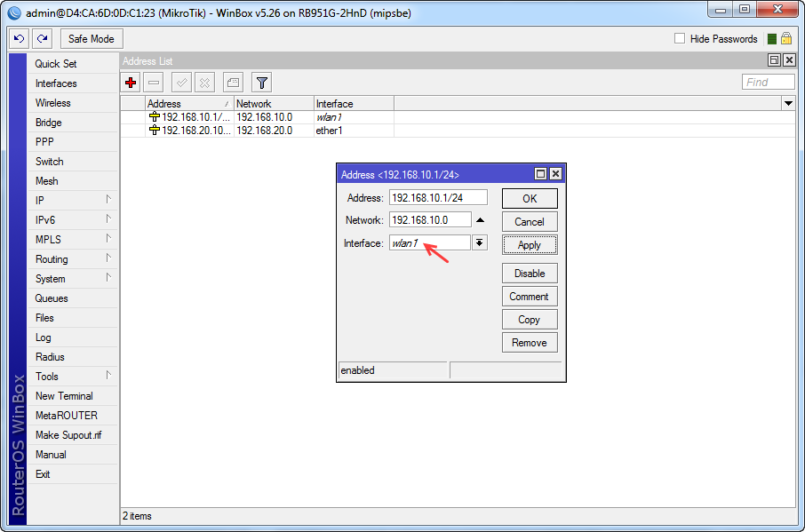Screen dimensions: 805x532
Task: Close the Address List panel
Action: coord(789,60)
